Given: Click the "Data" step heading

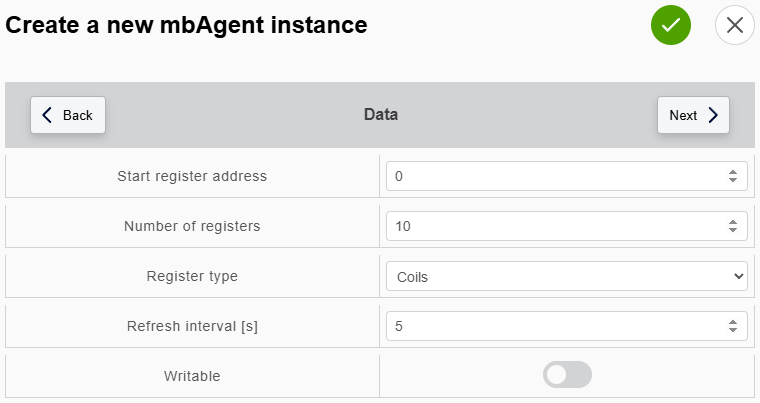Looking at the screenshot, I should point(380,115).
